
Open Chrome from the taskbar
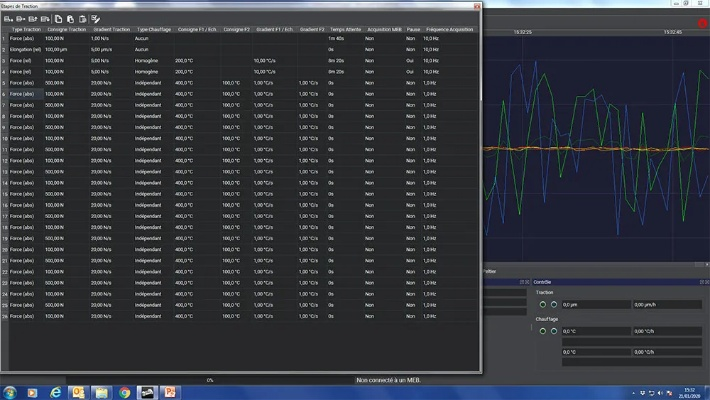click(x=124, y=391)
